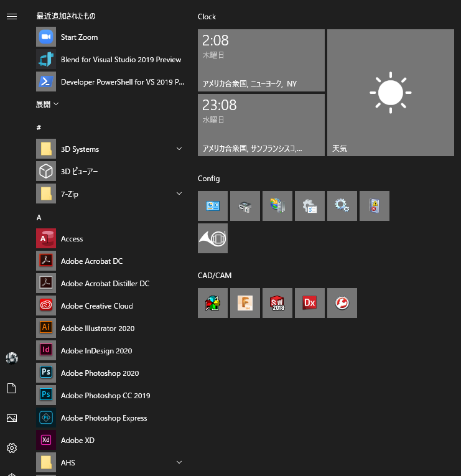
Task: Open the colorful blocks tile in CAD/CAM
Action: tap(213, 303)
